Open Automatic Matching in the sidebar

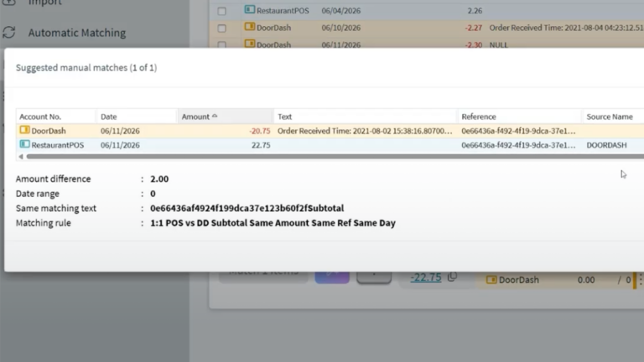coord(77,33)
